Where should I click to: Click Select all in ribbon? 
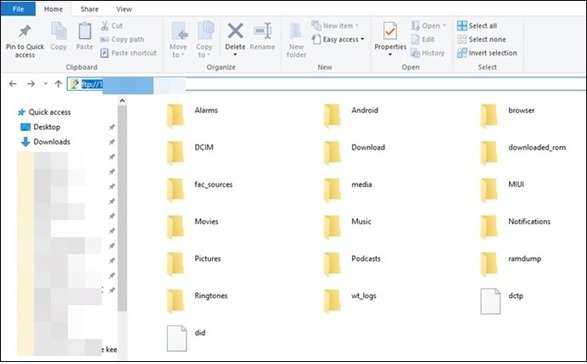pyautogui.click(x=477, y=26)
